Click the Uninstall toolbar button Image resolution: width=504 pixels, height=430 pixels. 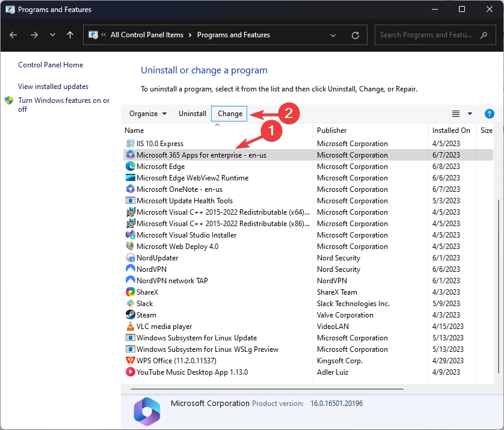tap(192, 114)
